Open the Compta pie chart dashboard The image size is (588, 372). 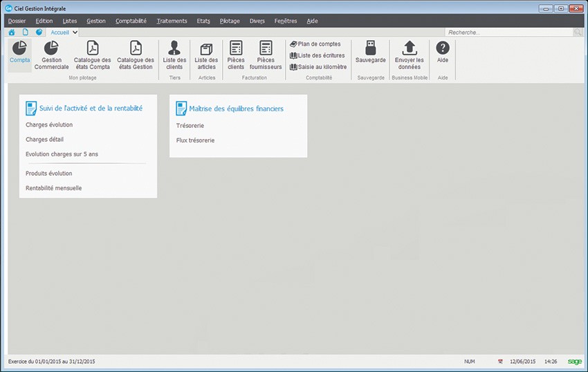[19, 49]
